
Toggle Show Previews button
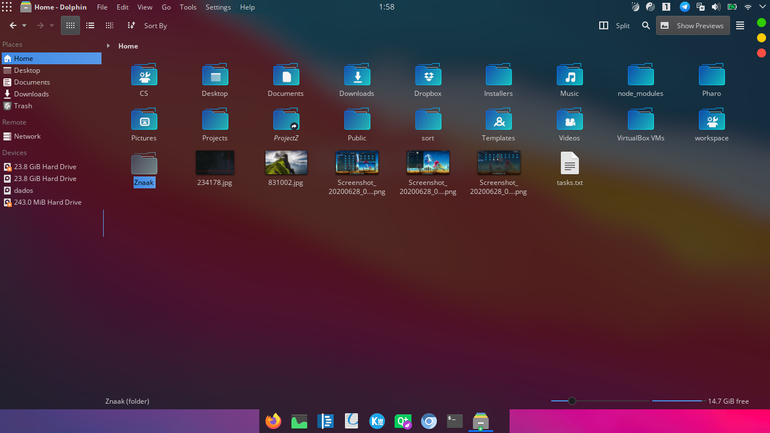(x=692, y=26)
